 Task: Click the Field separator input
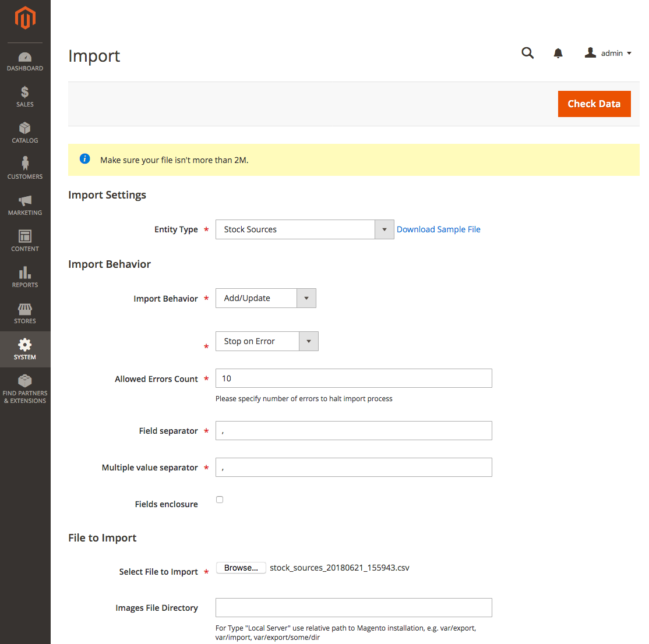(354, 430)
